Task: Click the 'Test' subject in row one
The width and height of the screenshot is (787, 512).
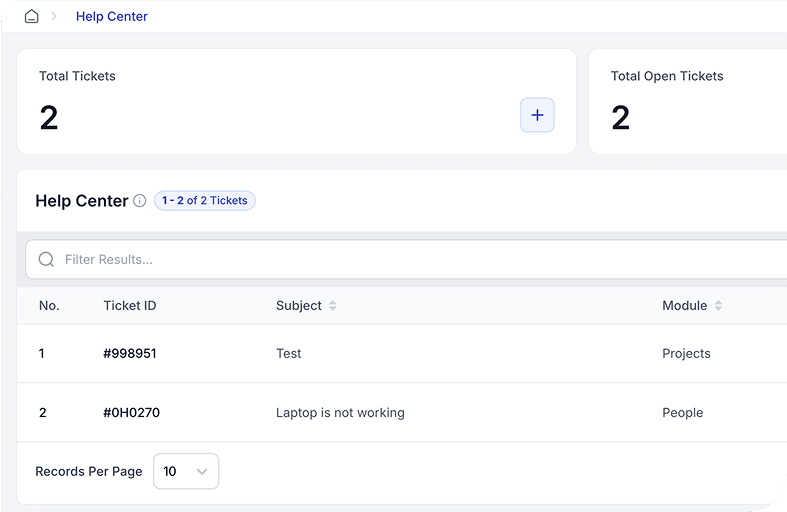Action: pyautogui.click(x=288, y=354)
